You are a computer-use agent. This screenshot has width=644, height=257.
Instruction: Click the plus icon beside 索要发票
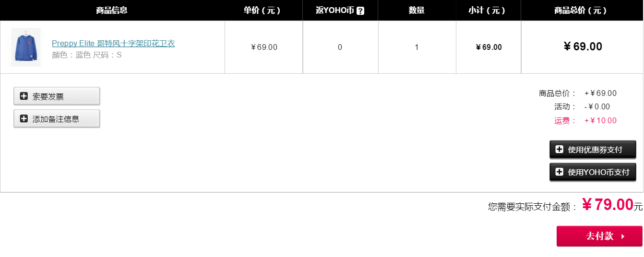point(24,96)
